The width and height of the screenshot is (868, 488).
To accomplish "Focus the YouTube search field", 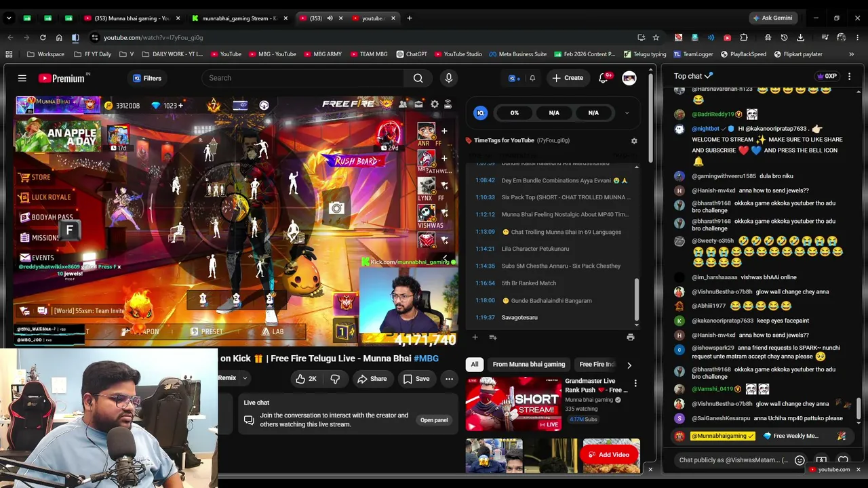I will click(302, 78).
